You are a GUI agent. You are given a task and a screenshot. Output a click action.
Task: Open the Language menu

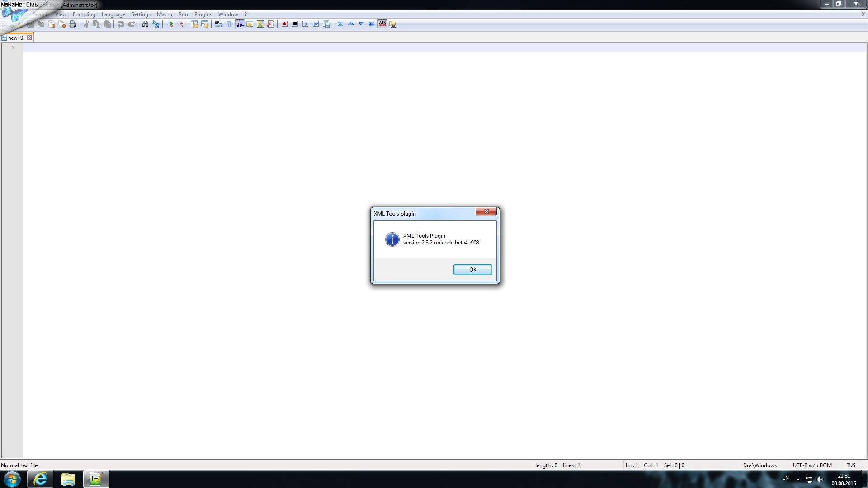pos(113,14)
